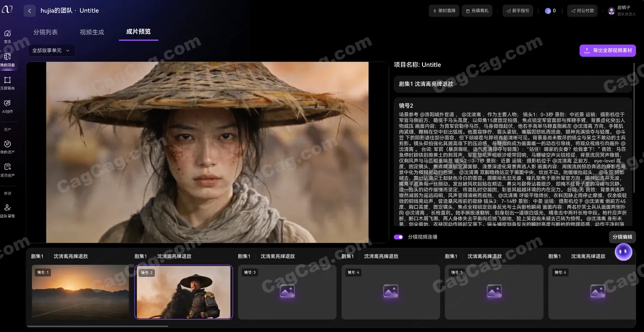Open 我的资产 in the sidebar

7,147
